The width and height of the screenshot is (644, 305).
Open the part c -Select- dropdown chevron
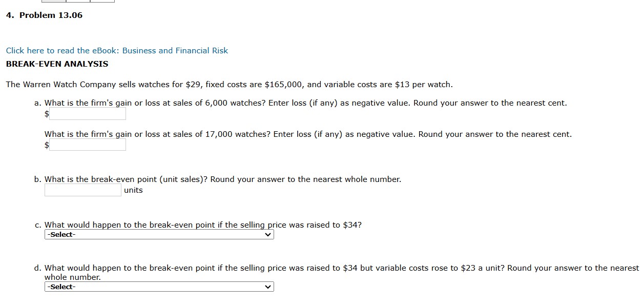(267, 234)
